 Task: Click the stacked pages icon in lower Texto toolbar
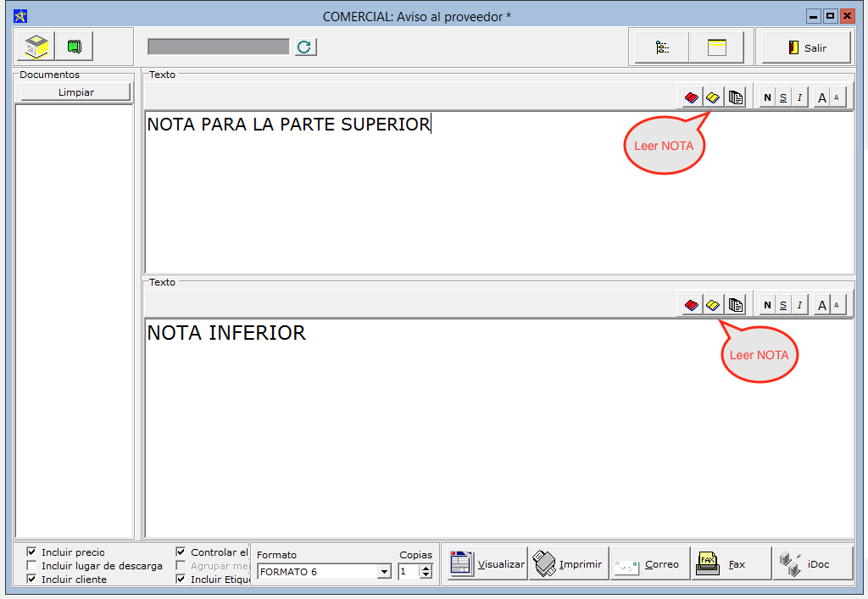pyautogui.click(x=736, y=305)
